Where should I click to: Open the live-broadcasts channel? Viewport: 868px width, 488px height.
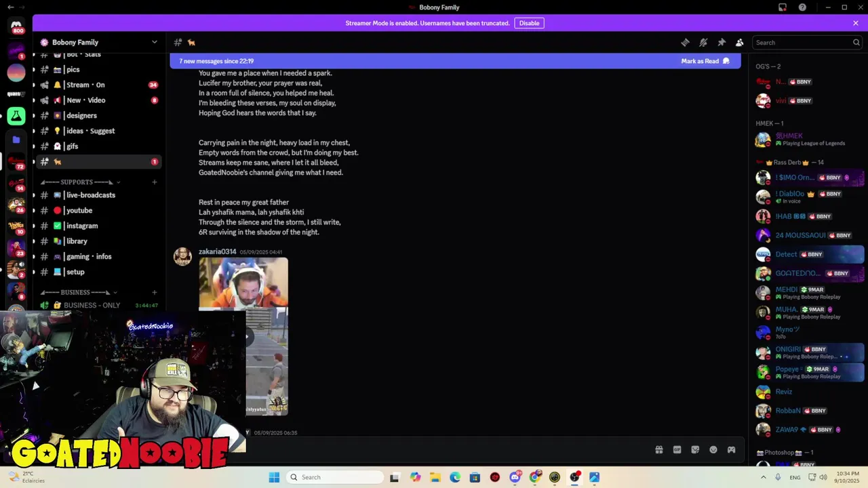pyautogui.click(x=98, y=195)
